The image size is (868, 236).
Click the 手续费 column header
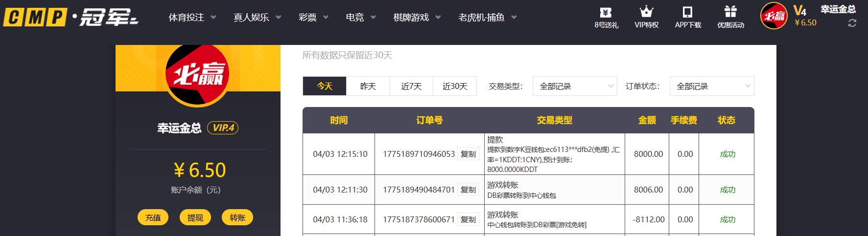coord(684,120)
